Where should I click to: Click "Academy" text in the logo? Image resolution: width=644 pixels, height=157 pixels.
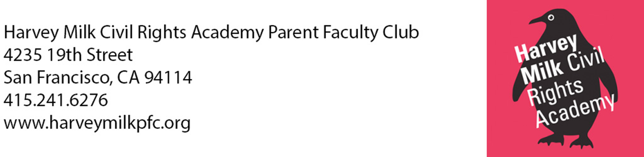click(x=575, y=111)
